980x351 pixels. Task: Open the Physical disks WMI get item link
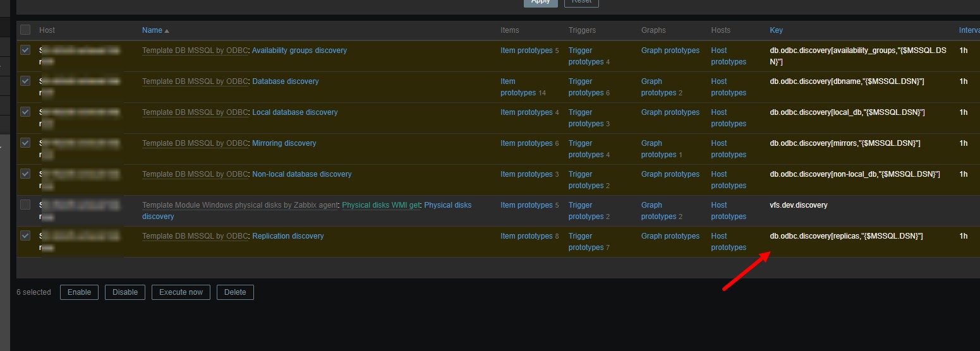pyautogui.click(x=381, y=205)
